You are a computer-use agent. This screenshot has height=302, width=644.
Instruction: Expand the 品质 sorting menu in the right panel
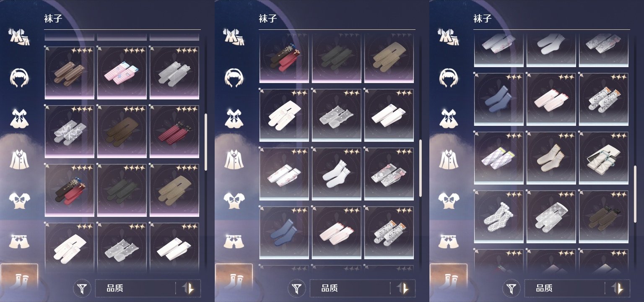coord(564,289)
